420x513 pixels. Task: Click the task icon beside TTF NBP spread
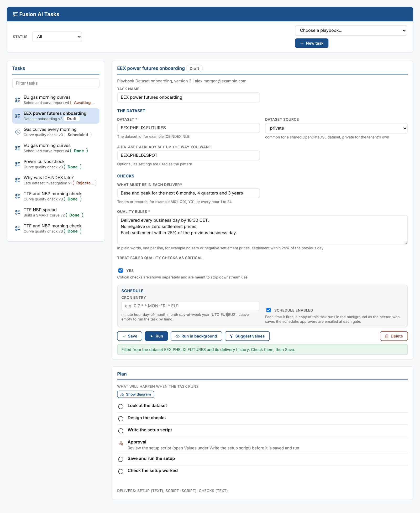click(x=18, y=212)
